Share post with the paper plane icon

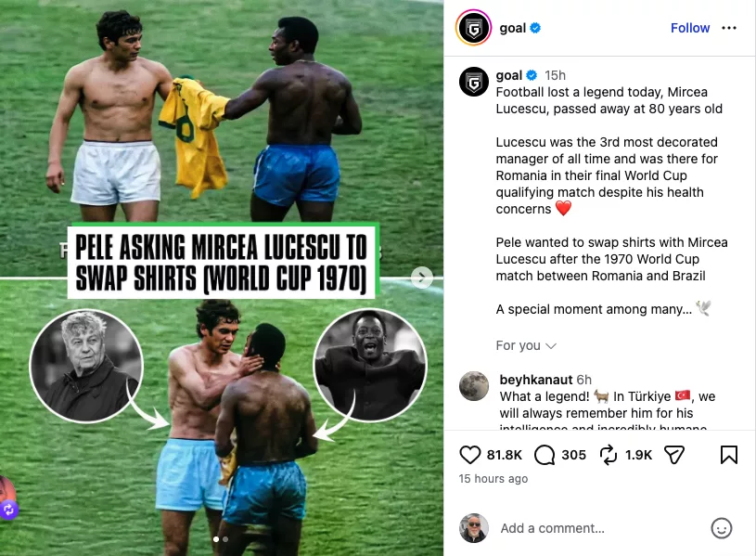pyautogui.click(x=674, y=455)
